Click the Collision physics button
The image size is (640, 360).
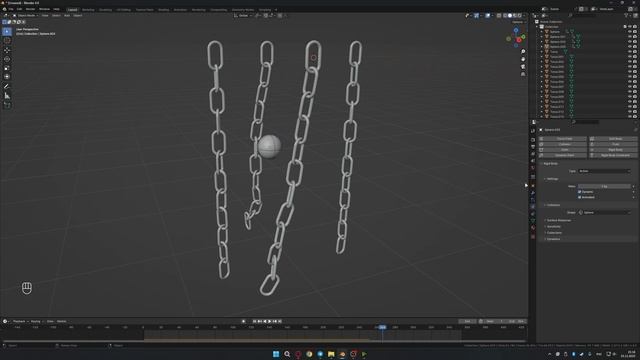point(562,144)
